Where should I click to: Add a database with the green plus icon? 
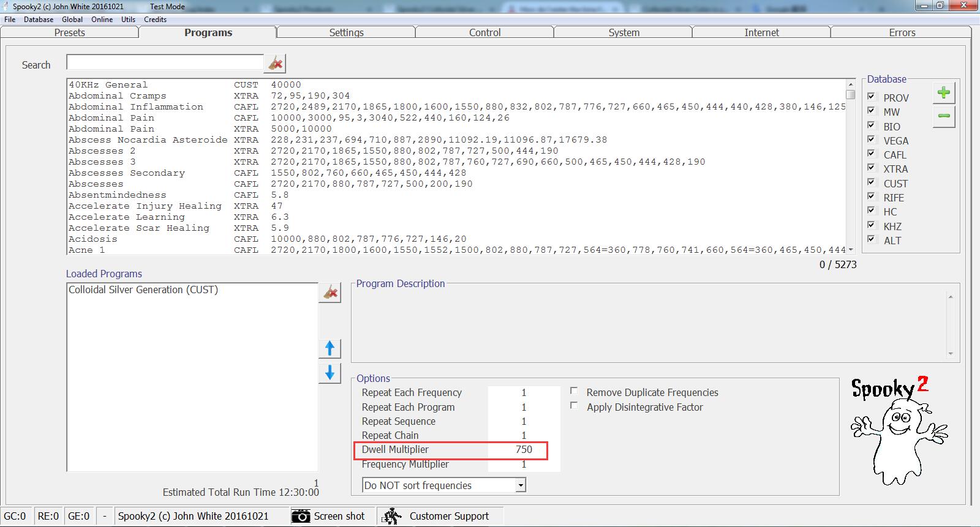pos(944,92)
